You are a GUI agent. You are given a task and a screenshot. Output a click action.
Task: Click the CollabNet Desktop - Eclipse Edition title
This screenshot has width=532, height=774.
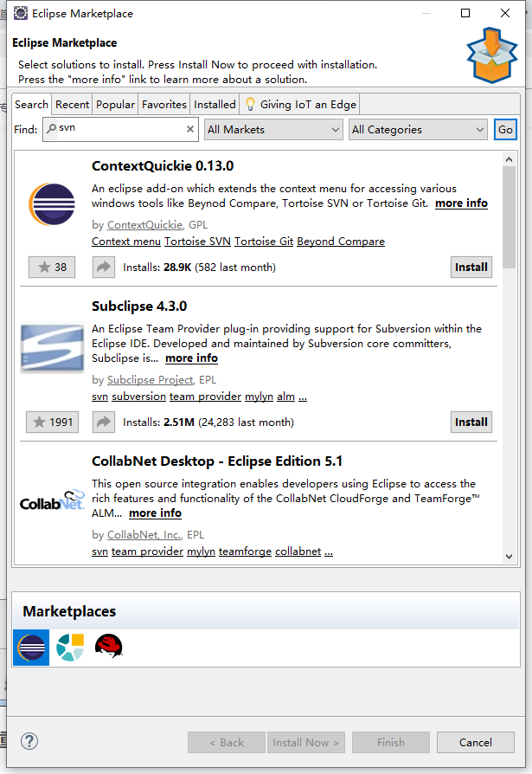[217, 461]
